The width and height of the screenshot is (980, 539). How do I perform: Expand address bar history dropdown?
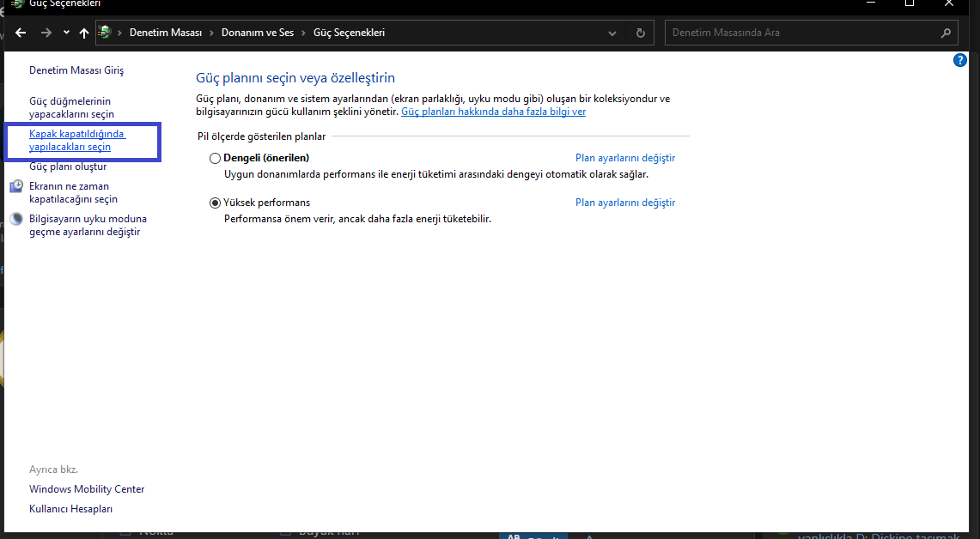coord(612,33)
